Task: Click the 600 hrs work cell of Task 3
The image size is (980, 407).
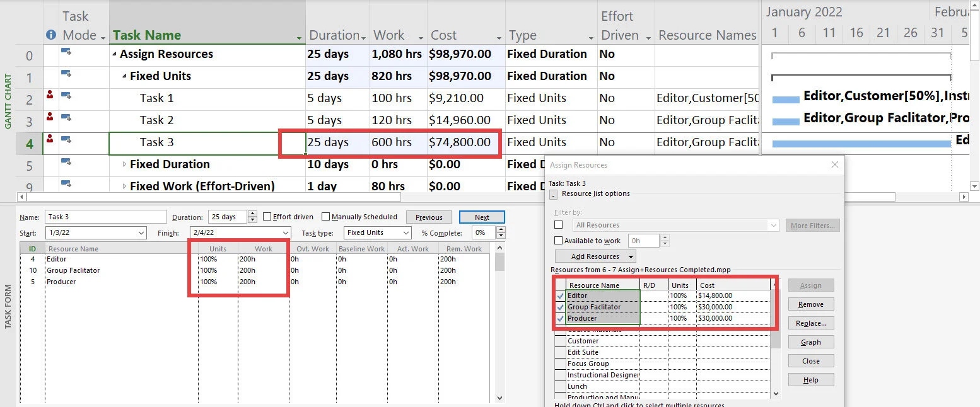Action: (x=397, y=142)
